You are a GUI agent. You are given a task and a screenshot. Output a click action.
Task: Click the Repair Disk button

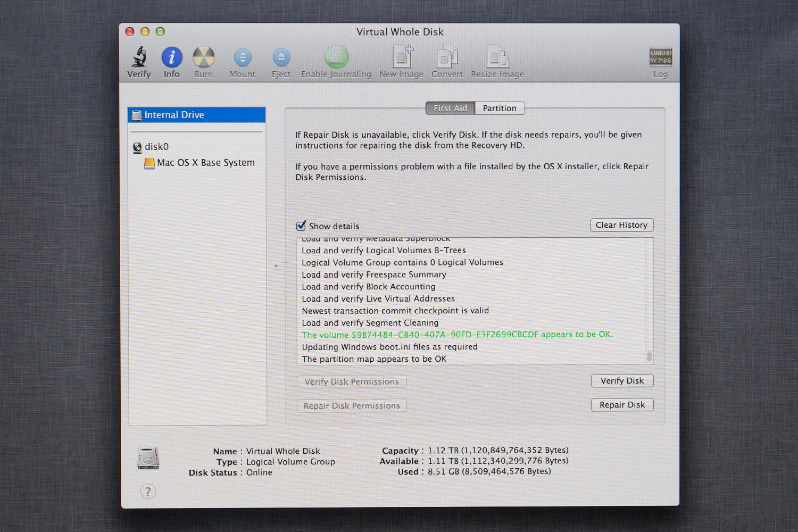[x=622, y=405]
